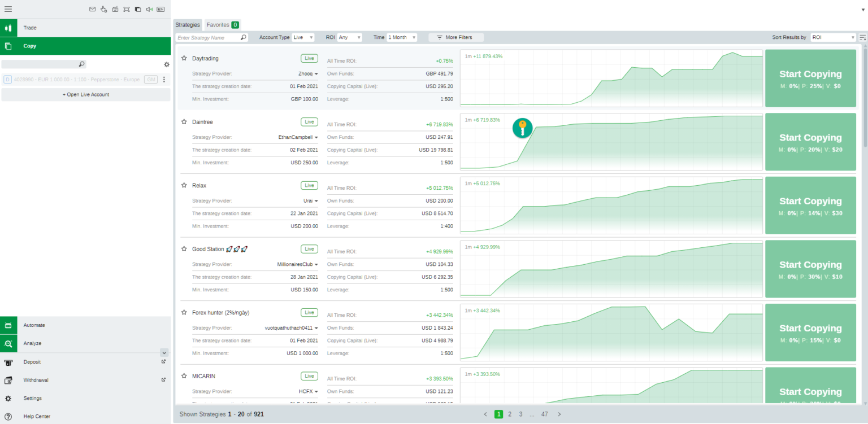Screen dimensions: 868x424
Task: Open the mail notifications icon
Action: click(x=93, y=9)
